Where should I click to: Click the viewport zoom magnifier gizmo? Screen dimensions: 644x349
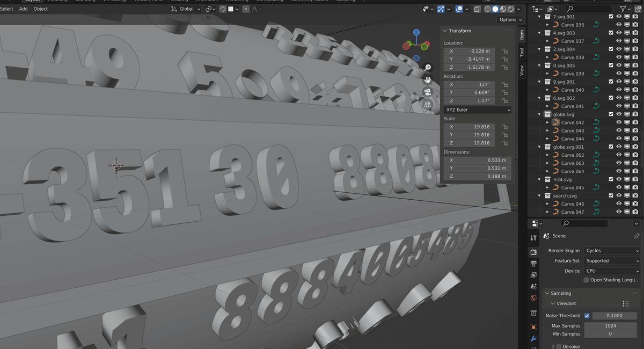pyautogui.click(x=427, y=67)
